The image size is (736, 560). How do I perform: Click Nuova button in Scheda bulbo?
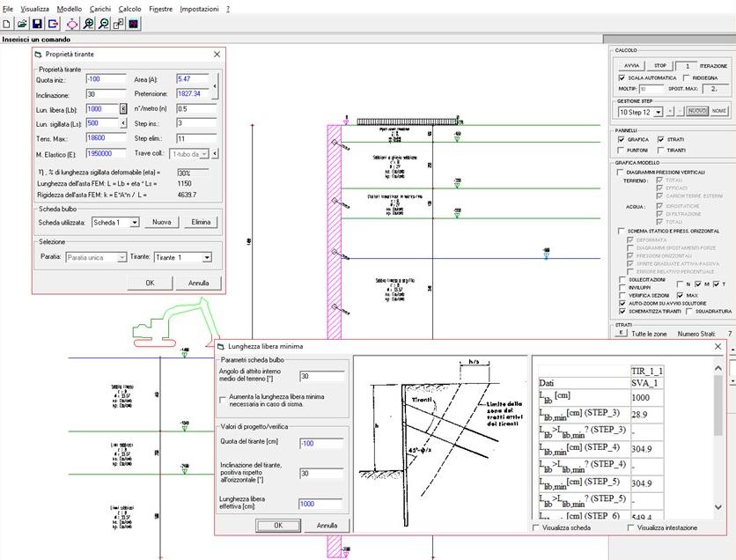pyautogui.click(x=161, y=223)
